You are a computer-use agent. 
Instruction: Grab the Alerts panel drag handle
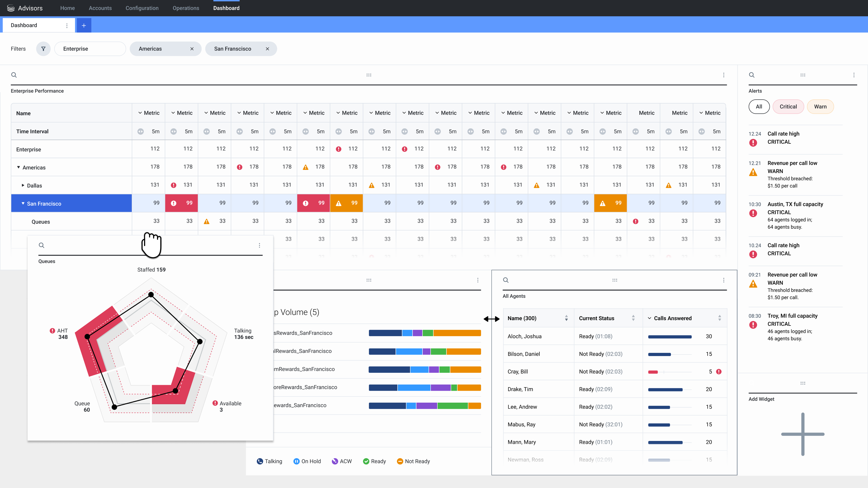[x=803, y=75]
